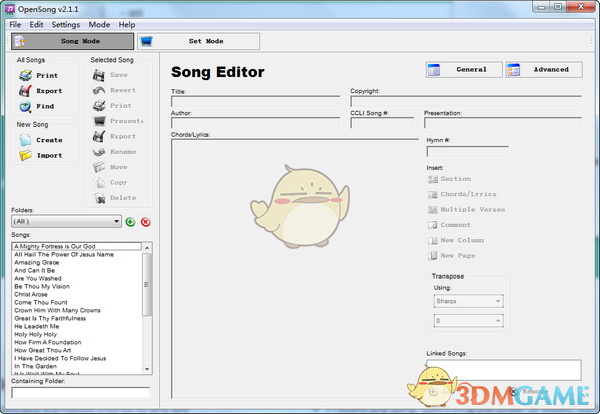Add a folder with the green plus icon
The height and width of the screenshot is (414, 600).
(x=130, y=222)
